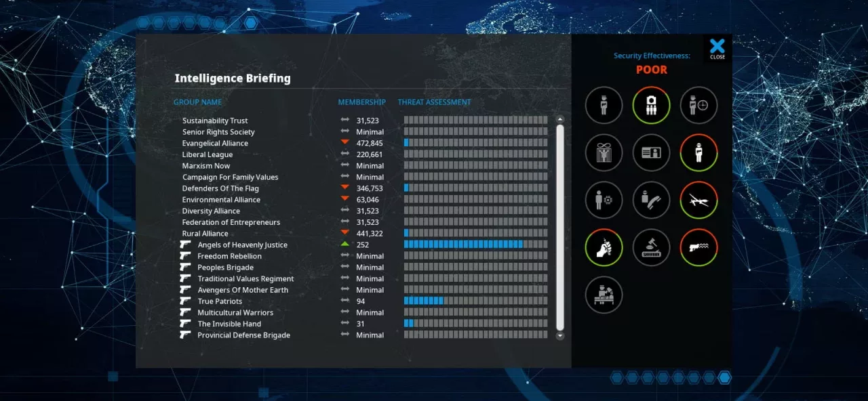This screenshot has height=401, width=868.
Task: Click green up arrow for Angels of Heavenly Justice
Action: point(345,245)
